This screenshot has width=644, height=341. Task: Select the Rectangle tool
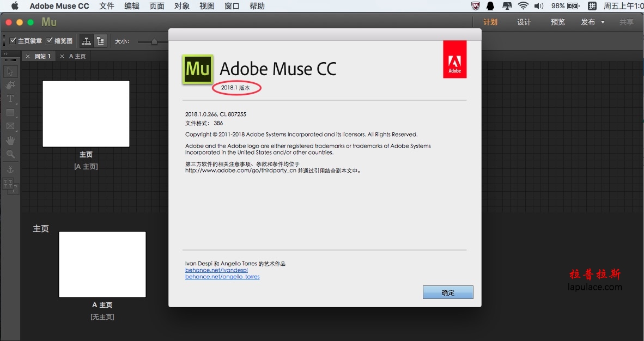point(10,113)
